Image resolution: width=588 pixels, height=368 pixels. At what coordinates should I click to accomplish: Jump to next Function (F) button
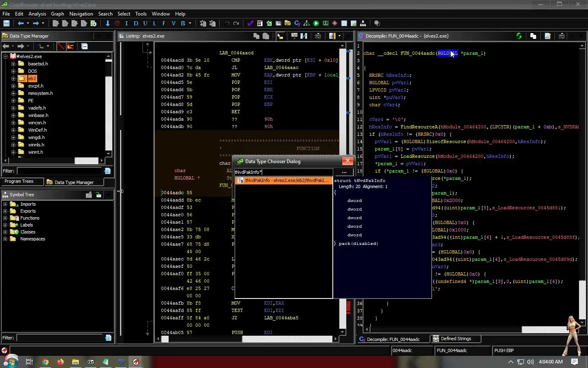[164, 23]
